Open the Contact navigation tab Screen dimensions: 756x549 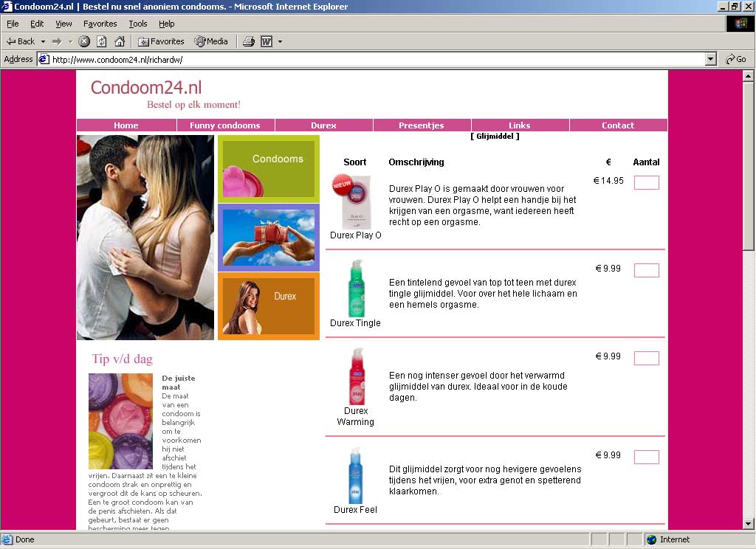[x=618, y=125]
